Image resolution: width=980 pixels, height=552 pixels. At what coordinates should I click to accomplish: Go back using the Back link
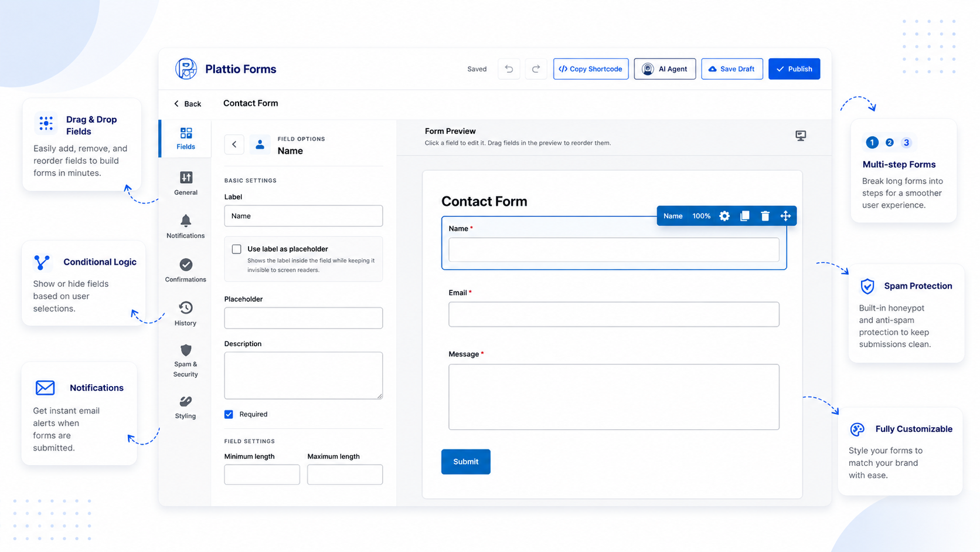click(188, 104)
